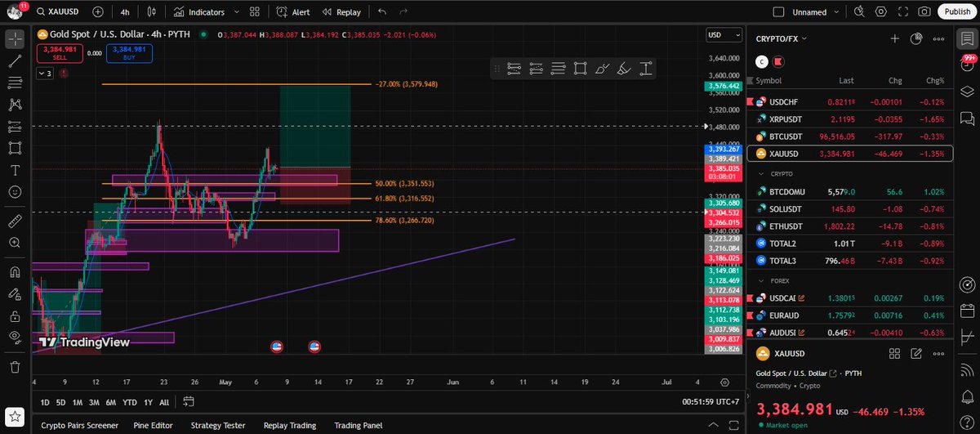Toggle hide all drawings eye icon
Screen dimensions: 980x434
(15, 338)
